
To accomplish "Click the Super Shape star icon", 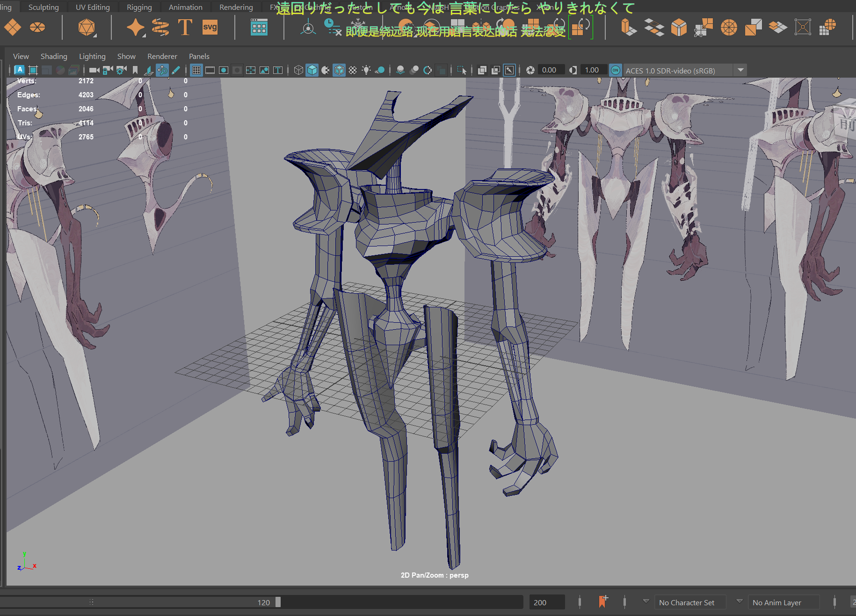I will pos(135,27).
